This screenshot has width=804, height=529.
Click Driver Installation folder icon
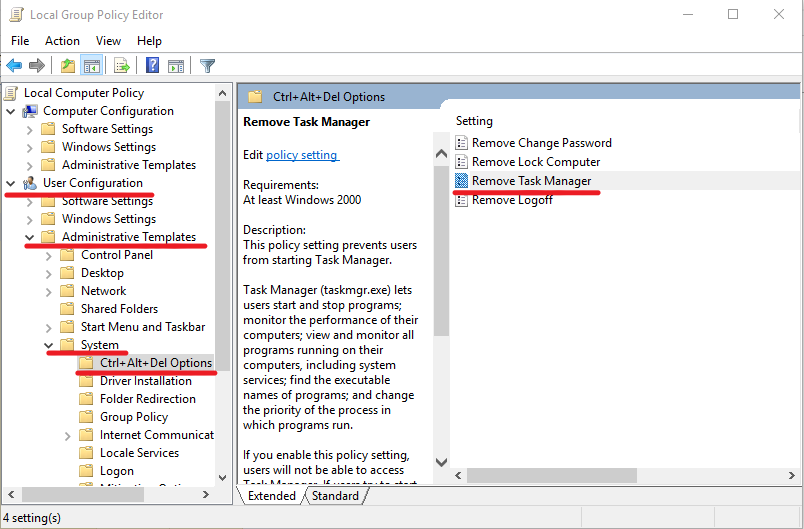pyautogui.click(x=86, y=381)
